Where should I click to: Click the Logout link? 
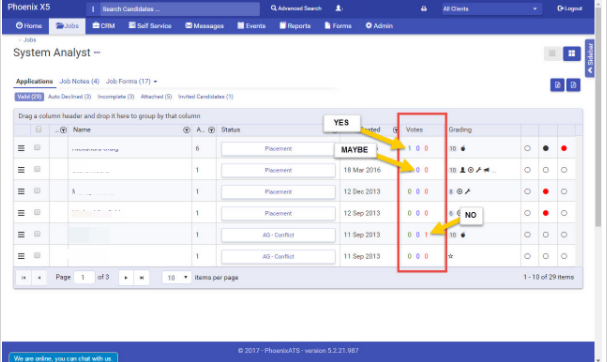570,8
